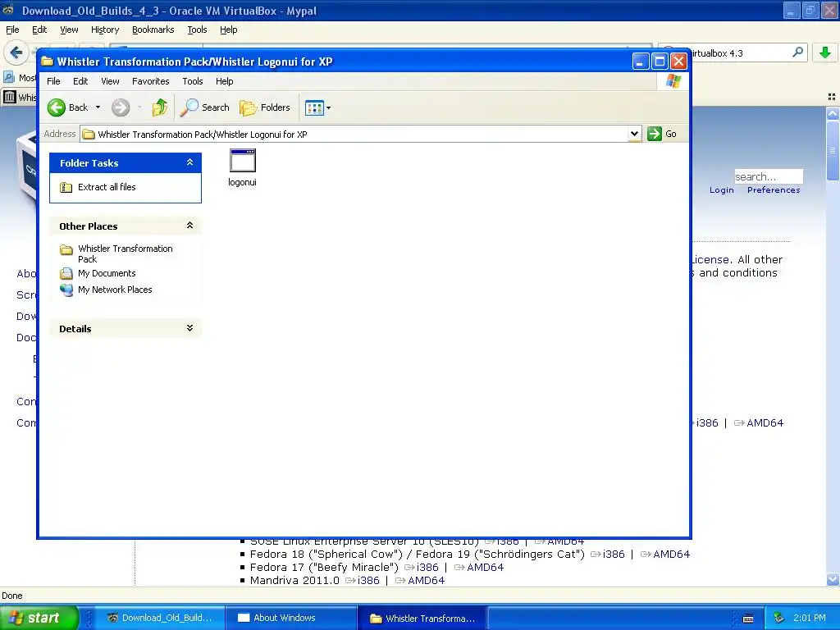Switch to About Windows taskbar window
Screen dimensions: 840x630
pos(292,618)
